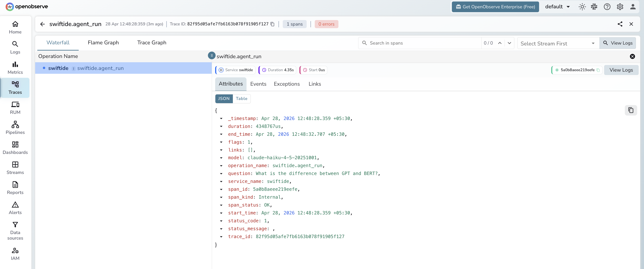Open the help question mark icon

point(607,7)
